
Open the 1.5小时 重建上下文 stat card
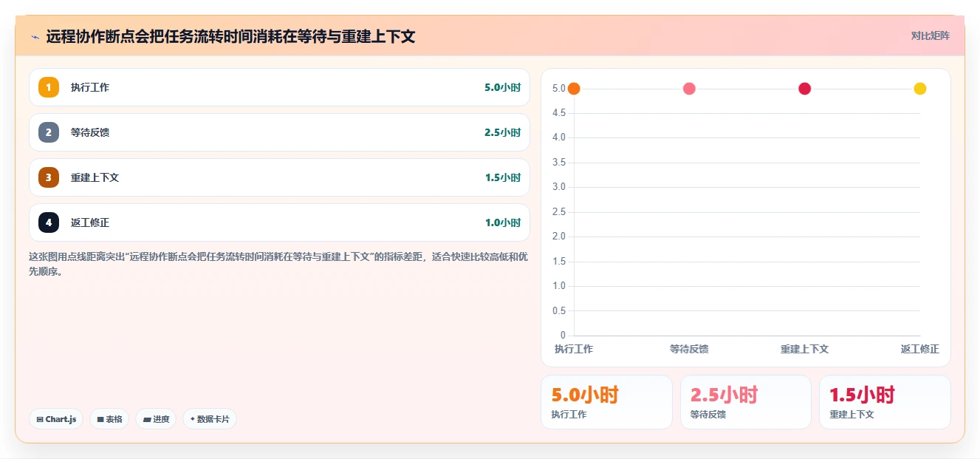coord(885,402)
